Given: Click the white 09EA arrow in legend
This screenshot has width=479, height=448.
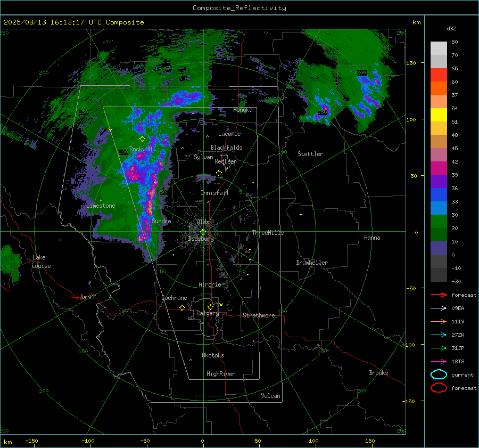Looking at the screenshot, I should (439, 308).
